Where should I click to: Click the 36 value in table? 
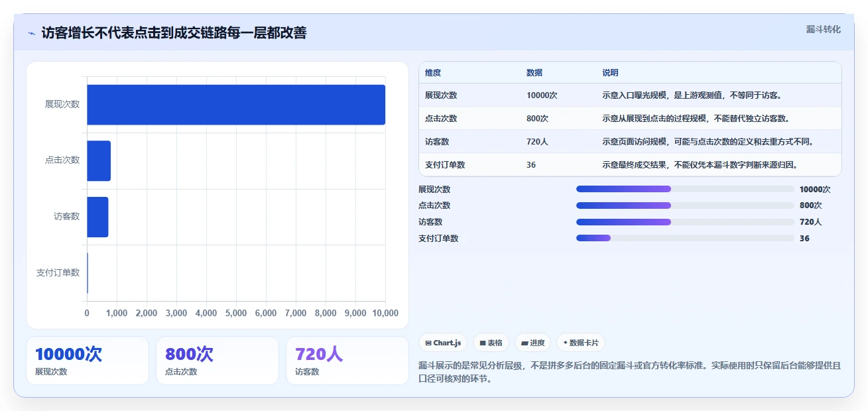pyautogui.click(x=531, y=165)
